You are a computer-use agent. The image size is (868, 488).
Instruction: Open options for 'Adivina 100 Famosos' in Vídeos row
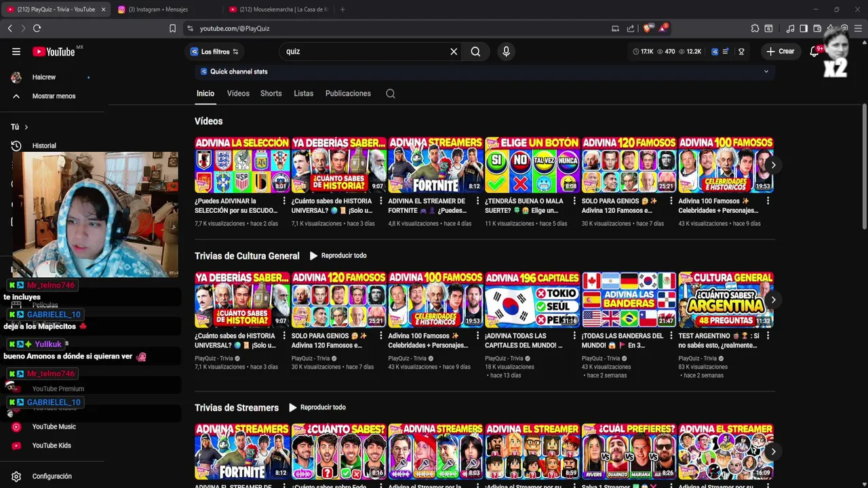click(768, 201)
